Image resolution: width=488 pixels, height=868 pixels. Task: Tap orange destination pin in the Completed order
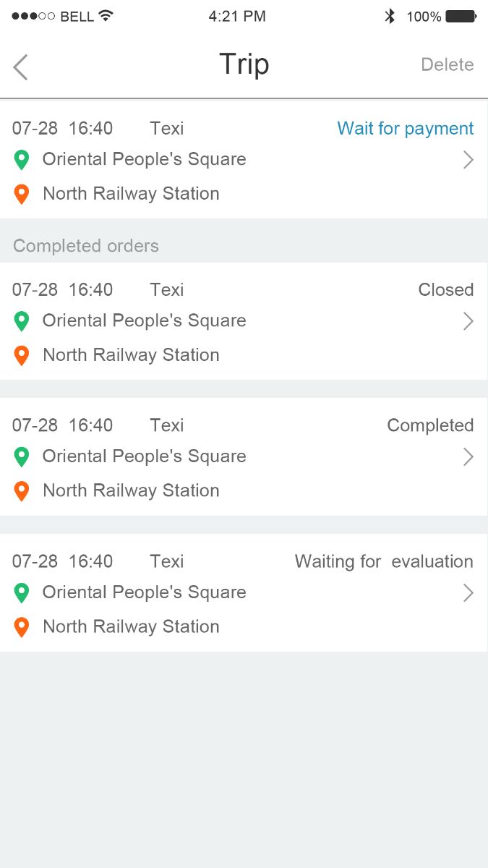tap(22, 491)
